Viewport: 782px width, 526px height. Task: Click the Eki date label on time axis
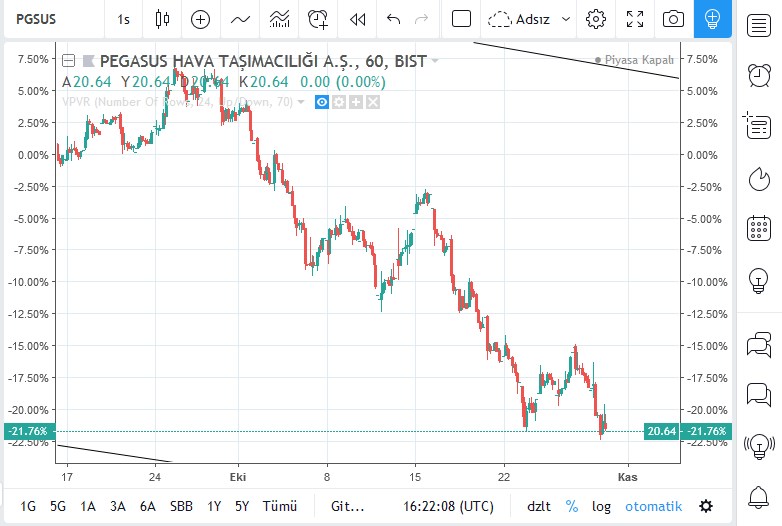click(238, 477)
